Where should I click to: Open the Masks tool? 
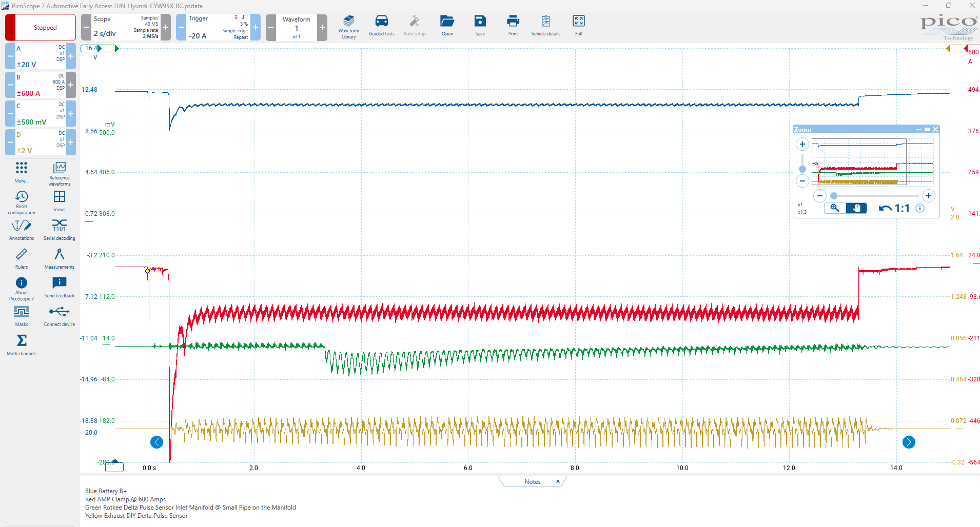22,316
